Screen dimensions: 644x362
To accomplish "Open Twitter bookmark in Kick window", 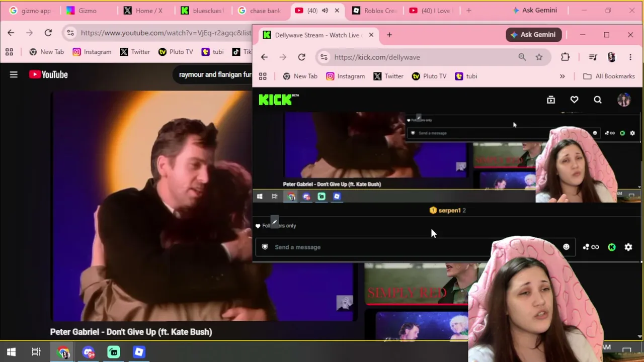I will [x=388, y=76].
